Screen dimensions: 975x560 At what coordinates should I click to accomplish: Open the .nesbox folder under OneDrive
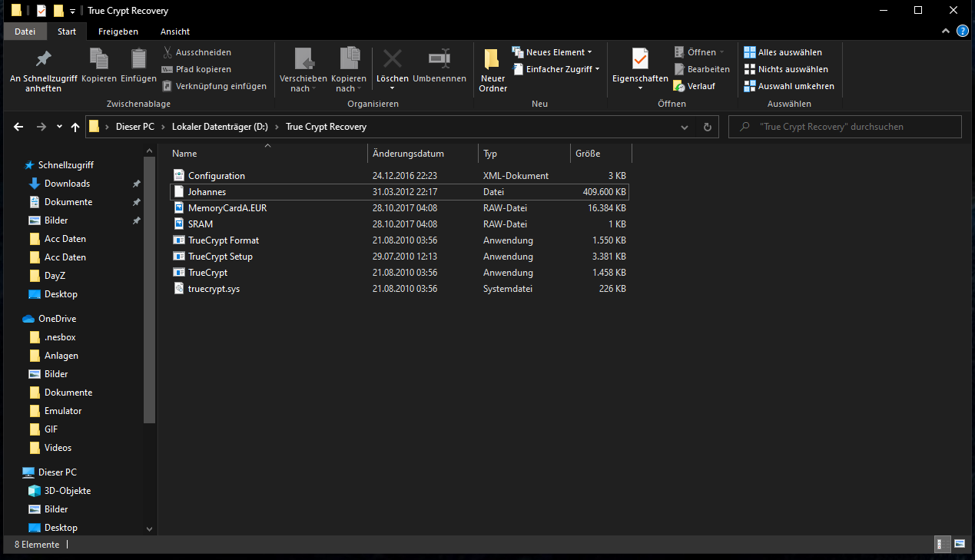(60, 337)
